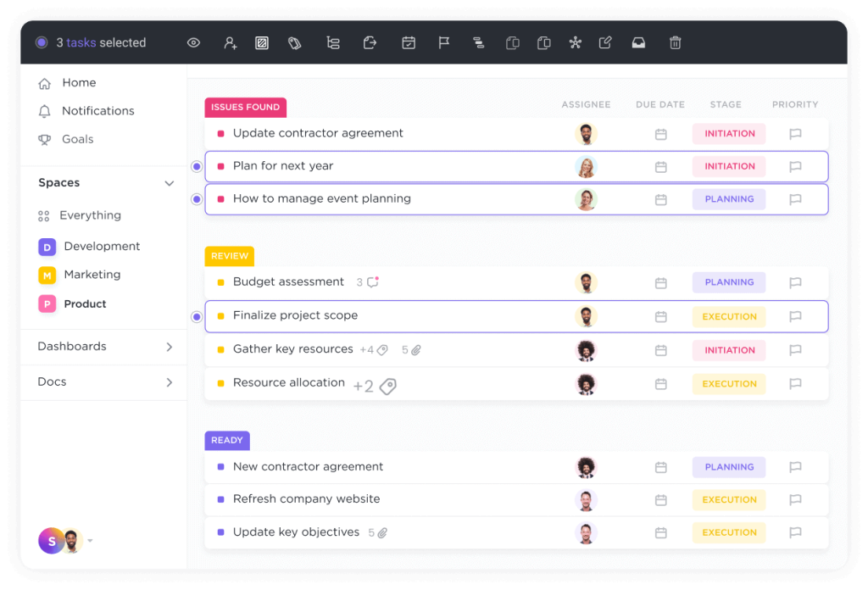Select the 'Finalize project scope' task radio

196,316
